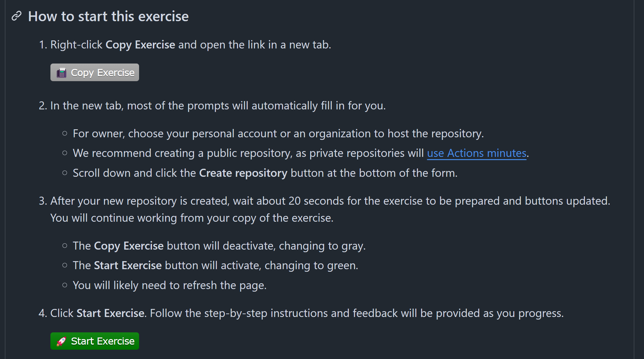
Task: Click bold Start Exercise in activate bullet
Action: [128, 265]
